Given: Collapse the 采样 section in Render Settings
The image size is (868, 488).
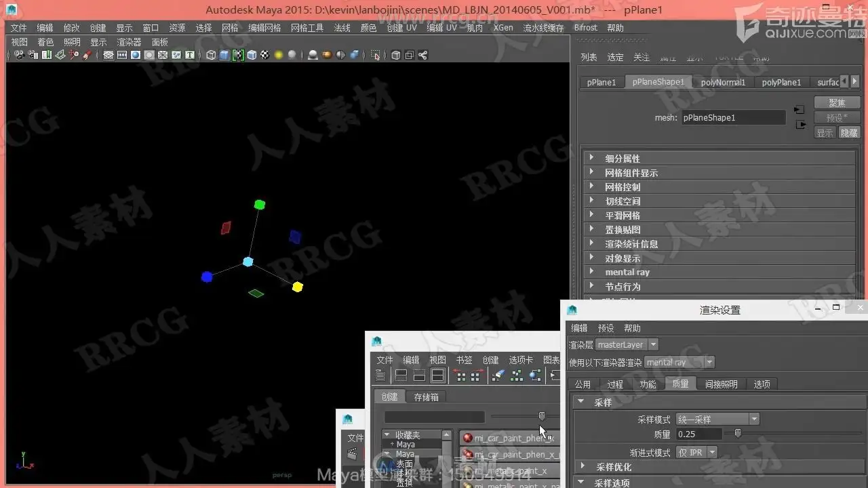Looking at the screenshot, I should click(x=719, y=403).
